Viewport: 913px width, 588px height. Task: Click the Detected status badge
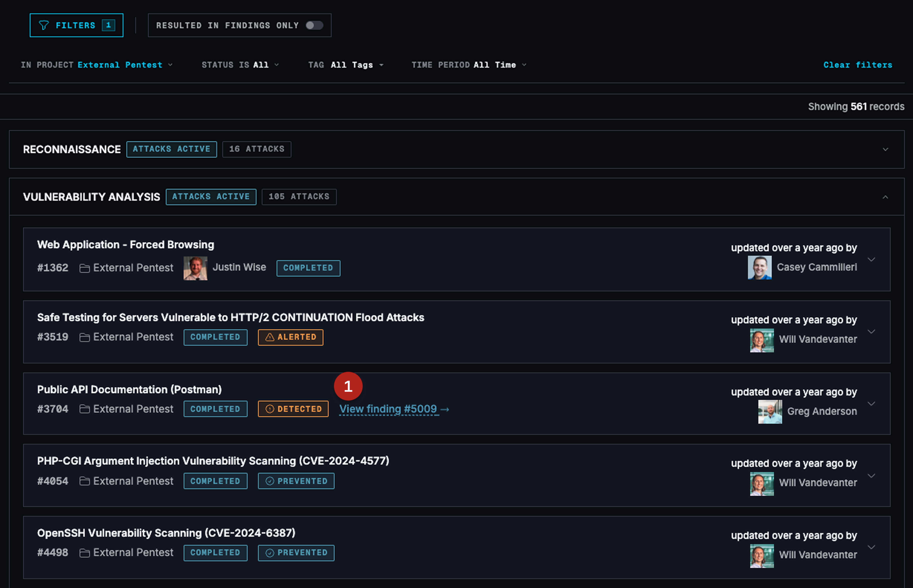(293, 409)
